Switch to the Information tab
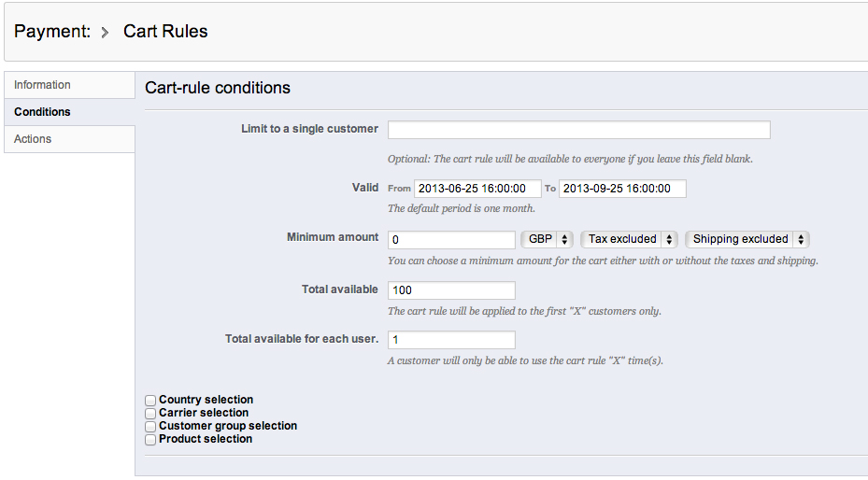The image size is (868, 480). (x=42, y=85)
